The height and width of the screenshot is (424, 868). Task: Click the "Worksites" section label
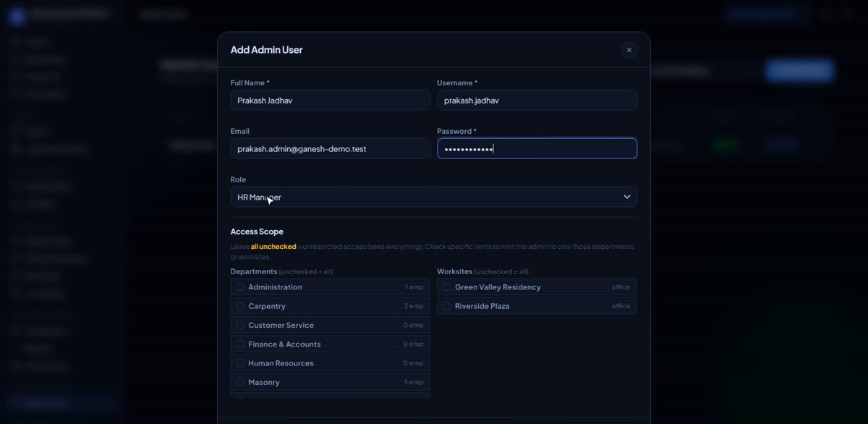click(x=455, y=272)
